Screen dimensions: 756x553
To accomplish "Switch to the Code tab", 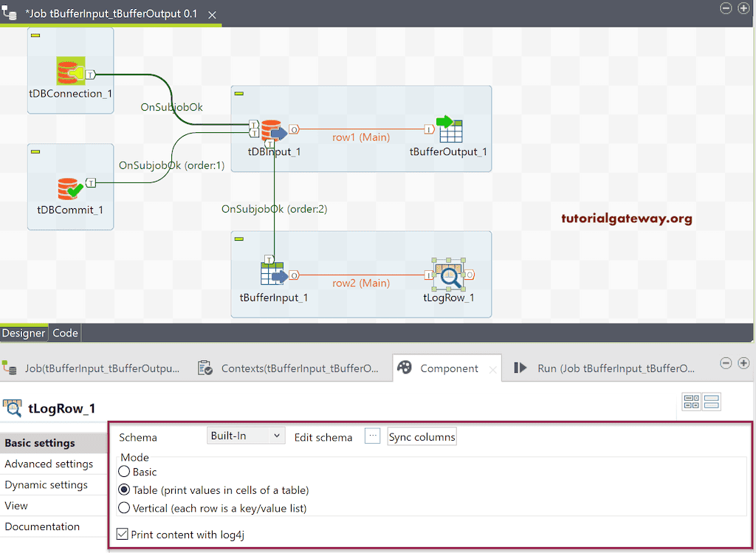I will 64,333.
